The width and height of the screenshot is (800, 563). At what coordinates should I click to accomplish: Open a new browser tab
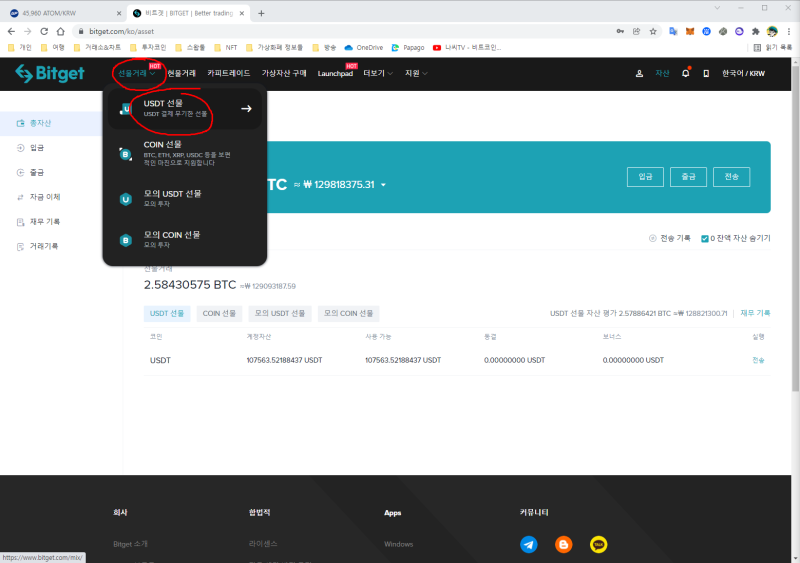point(261,13)
